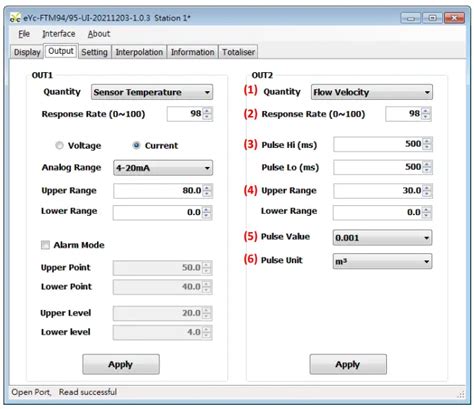Click OUT1 Response Rate spinner arrows

coord(207,114)
